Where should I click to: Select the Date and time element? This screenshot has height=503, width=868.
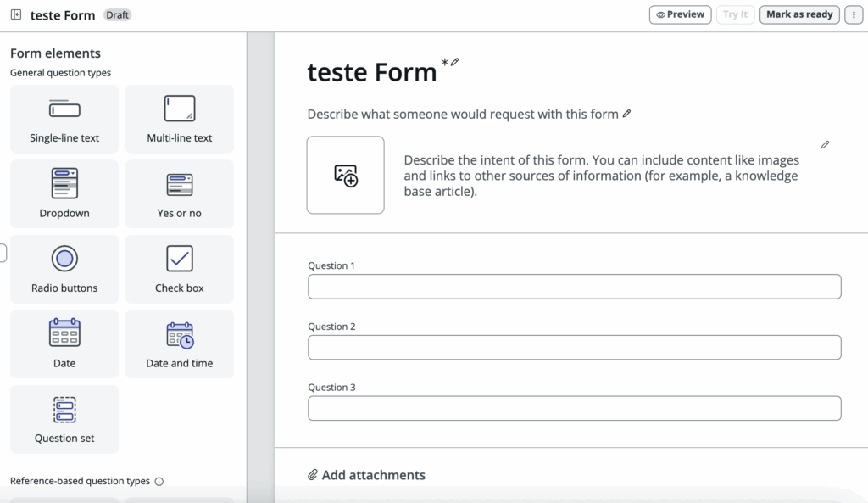[x=179, y=344]
